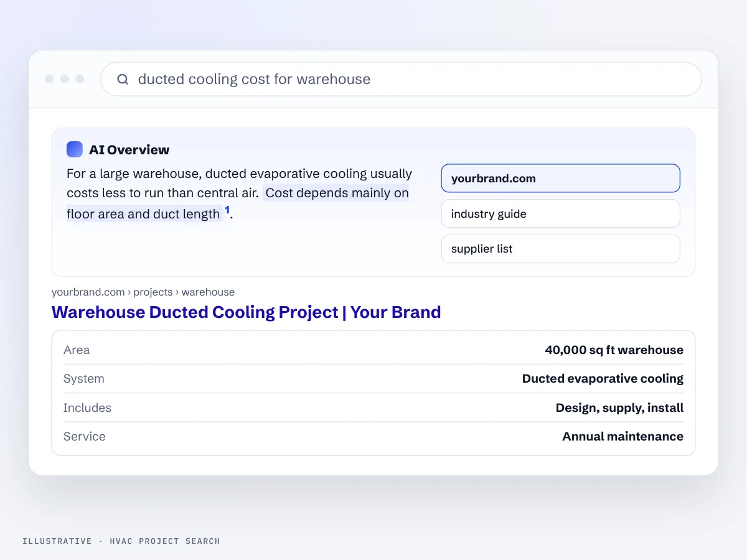This screenshot has width=747, height=560.
Task: Open the yourbrand.com source chip
Action: 560,179
